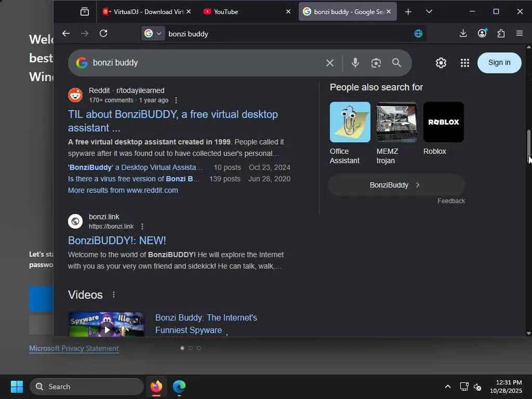Expand the BonziBuddy related topic button
Viewport: 532px width, 399px height.
tap(396, 185)
